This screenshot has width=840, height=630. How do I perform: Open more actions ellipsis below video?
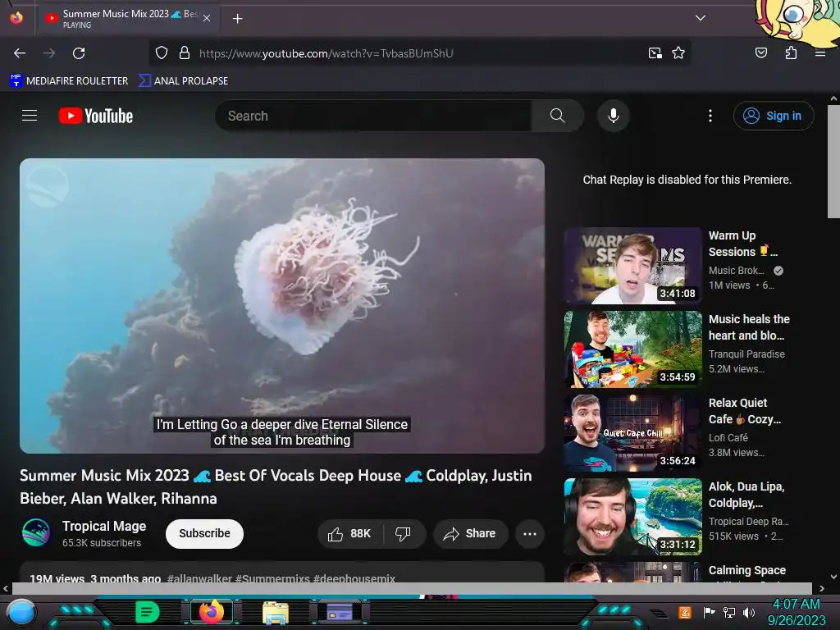530,533
